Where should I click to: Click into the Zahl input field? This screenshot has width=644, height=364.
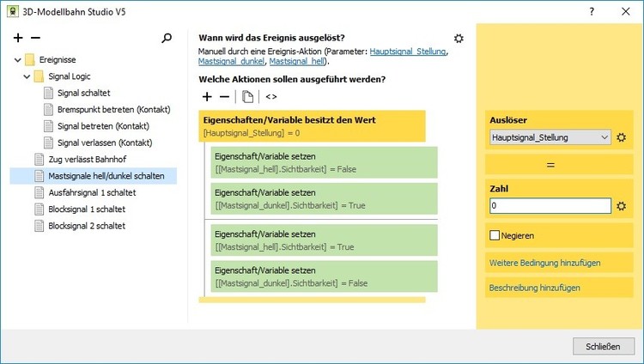tap(550, 206)
